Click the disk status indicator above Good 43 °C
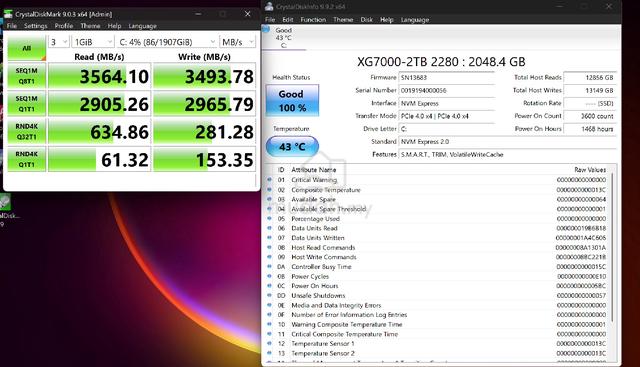 coord(266,29)
